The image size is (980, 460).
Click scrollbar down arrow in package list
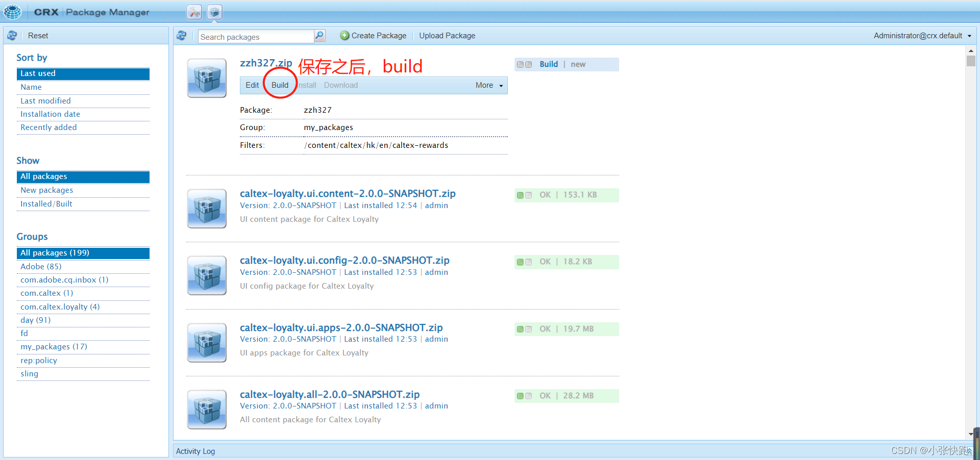971,434
